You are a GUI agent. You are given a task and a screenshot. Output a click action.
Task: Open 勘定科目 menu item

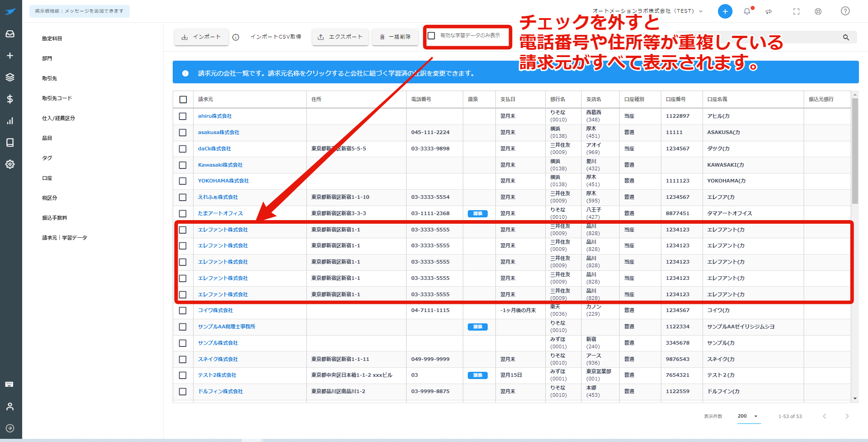click(x=52, y=38)
